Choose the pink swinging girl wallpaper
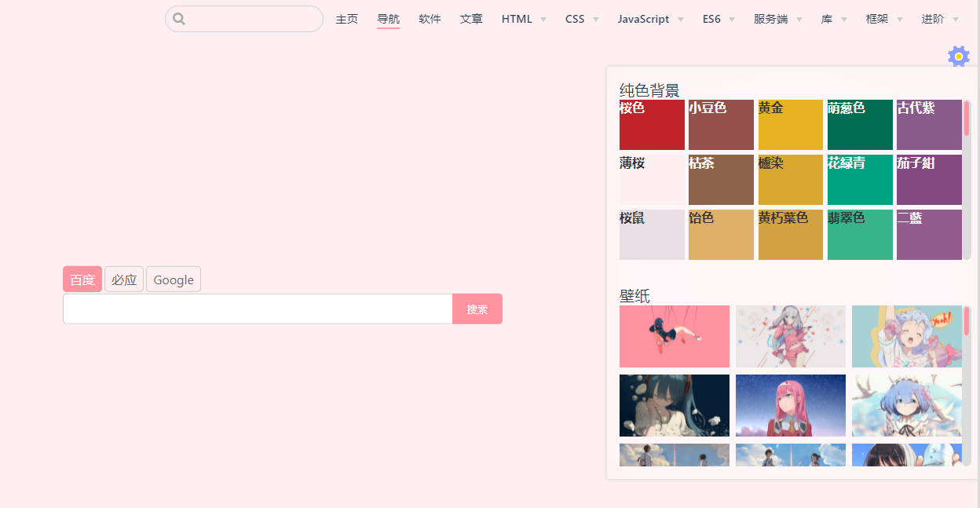The width and height of the screenshot is (980, 508). tap(675, 336)
